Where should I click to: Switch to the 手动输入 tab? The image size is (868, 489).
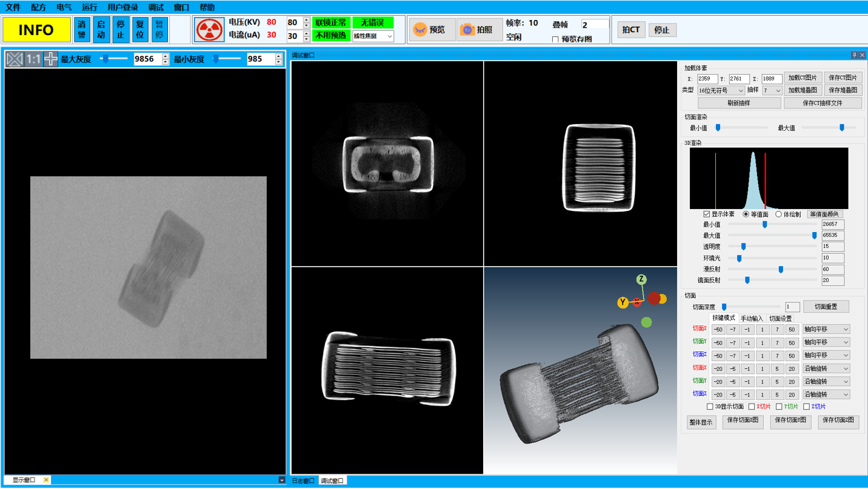tap(752, 319)
